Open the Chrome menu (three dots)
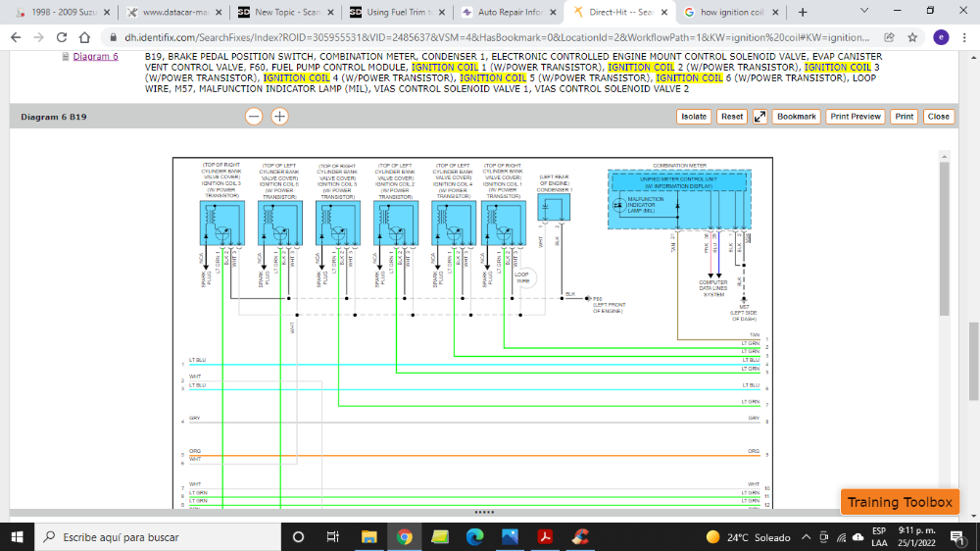Image resolution: width=980 pixels, height=551 pixels. click(x=964, y=37)
